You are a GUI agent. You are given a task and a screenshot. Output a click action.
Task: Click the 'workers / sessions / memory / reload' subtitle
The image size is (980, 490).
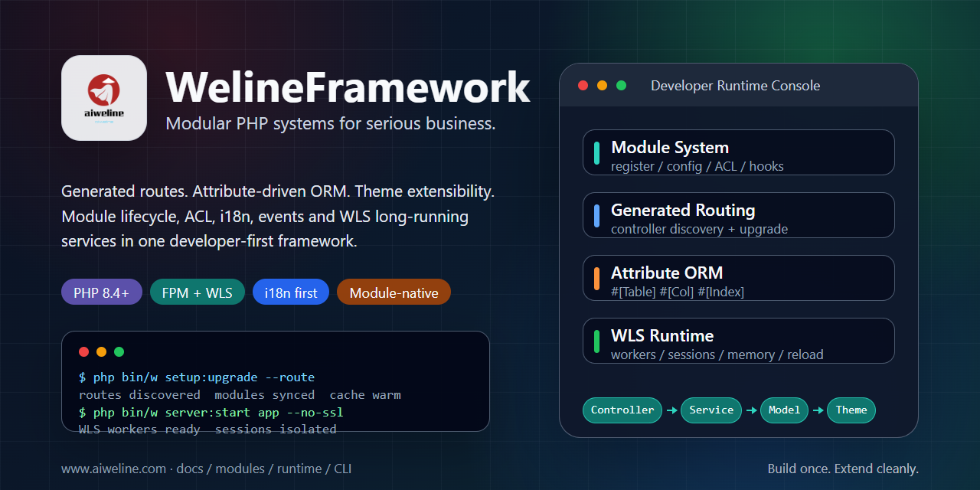click(717, 354)
